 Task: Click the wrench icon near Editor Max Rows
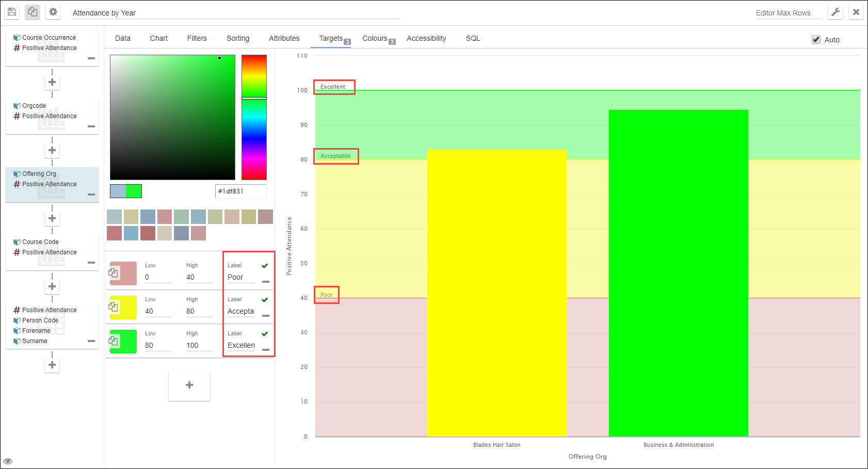(835, 11)
